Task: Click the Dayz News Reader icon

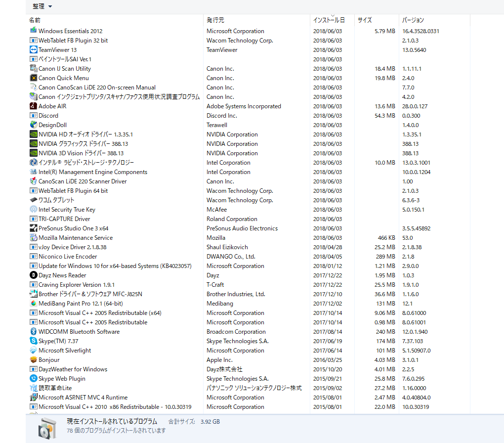Action: tap(34, 275)
